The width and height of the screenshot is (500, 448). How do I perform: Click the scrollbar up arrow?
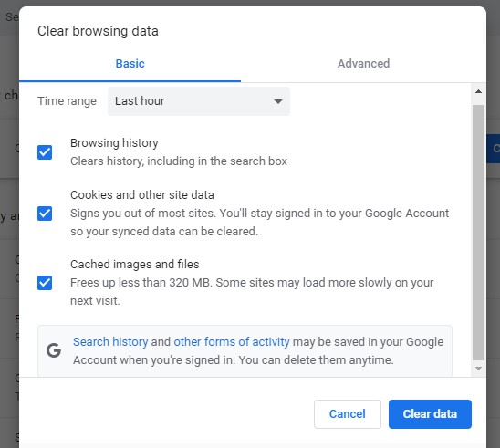[478, 91]
